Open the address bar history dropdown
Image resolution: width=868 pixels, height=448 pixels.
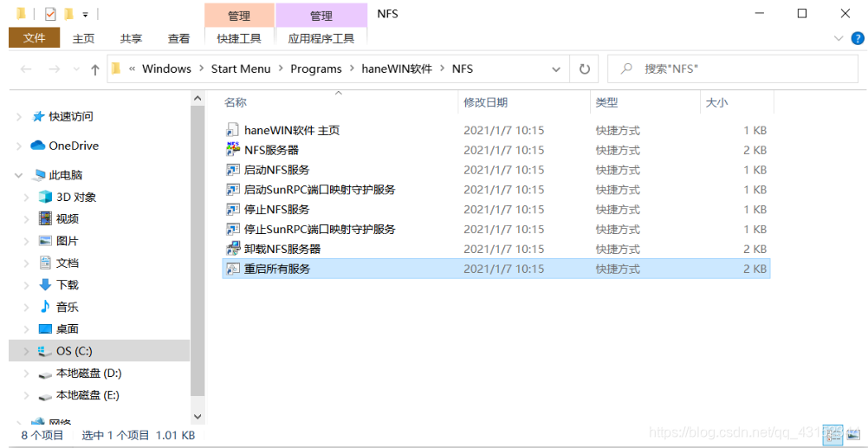[x=556, y=69]
